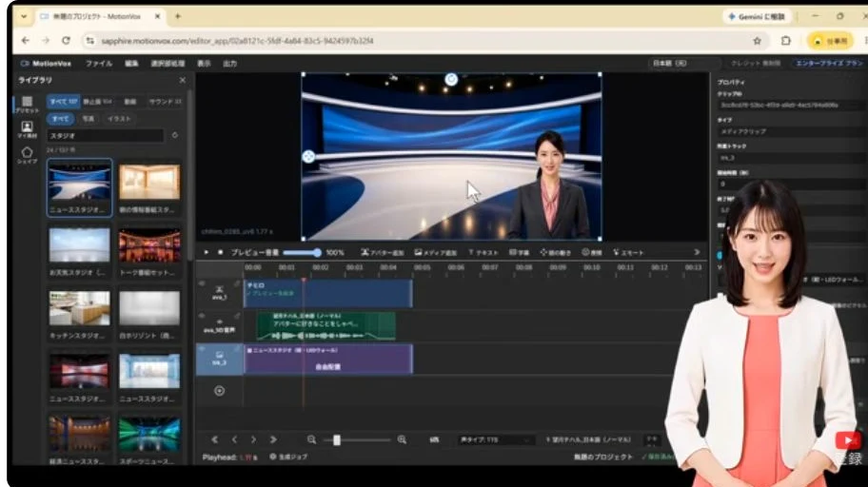Zoom in the timeline with the magnifier plus
Image resolution: width=868 pixels, height=487 pixels.
click(x=402, y=439)
